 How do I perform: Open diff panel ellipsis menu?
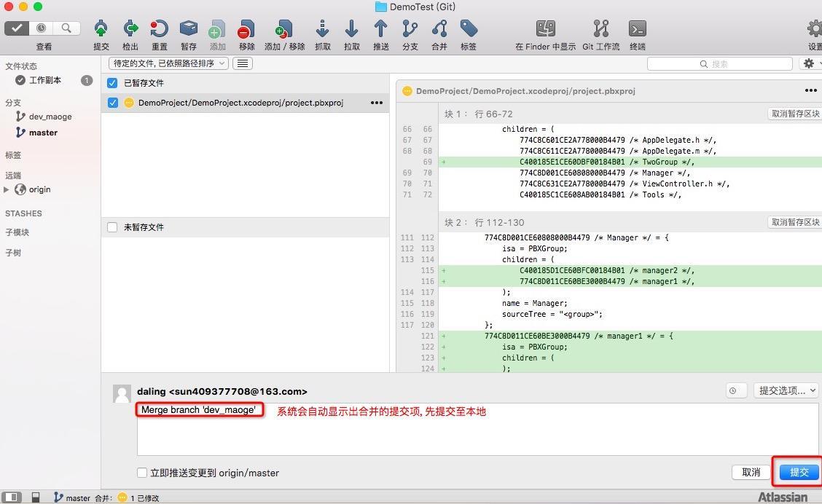click(810, 90)
